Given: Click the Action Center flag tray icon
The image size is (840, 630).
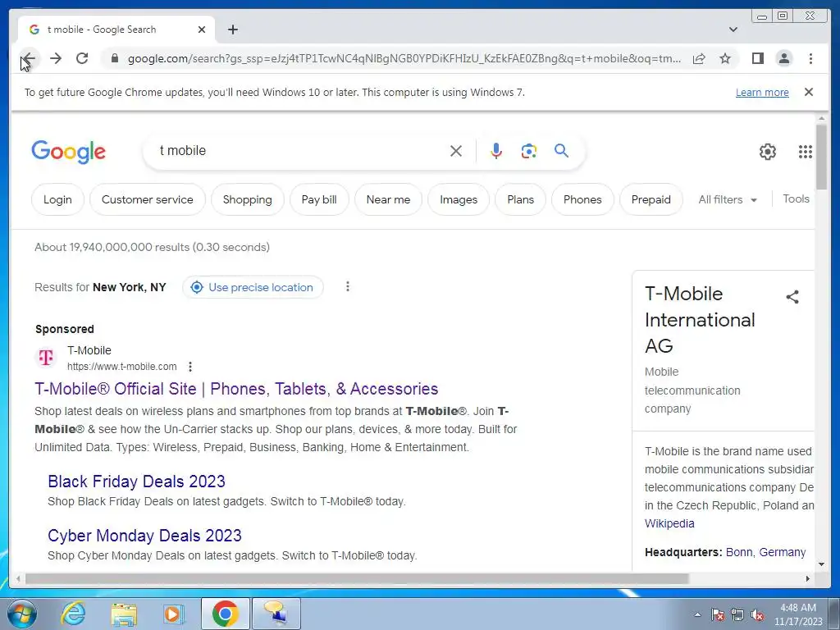Looking at the screenshot, I should coord(718,615).
